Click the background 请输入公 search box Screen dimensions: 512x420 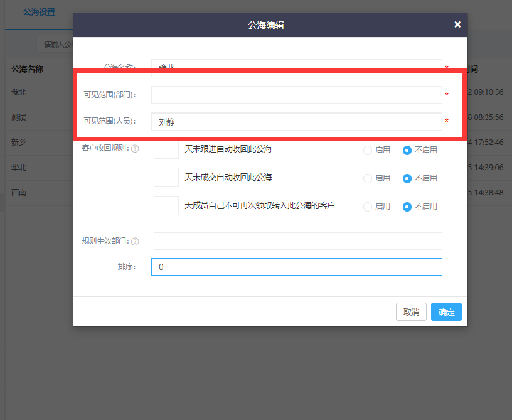point(55,45)
